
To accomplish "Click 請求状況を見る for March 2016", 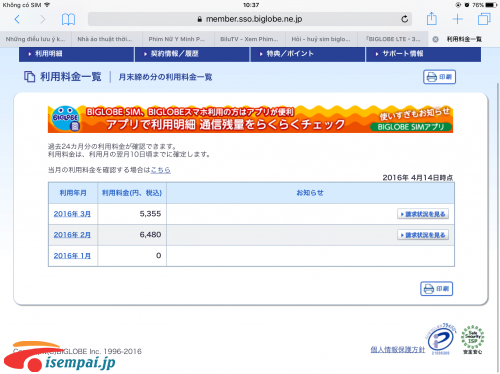I will (x=423, y=214).
